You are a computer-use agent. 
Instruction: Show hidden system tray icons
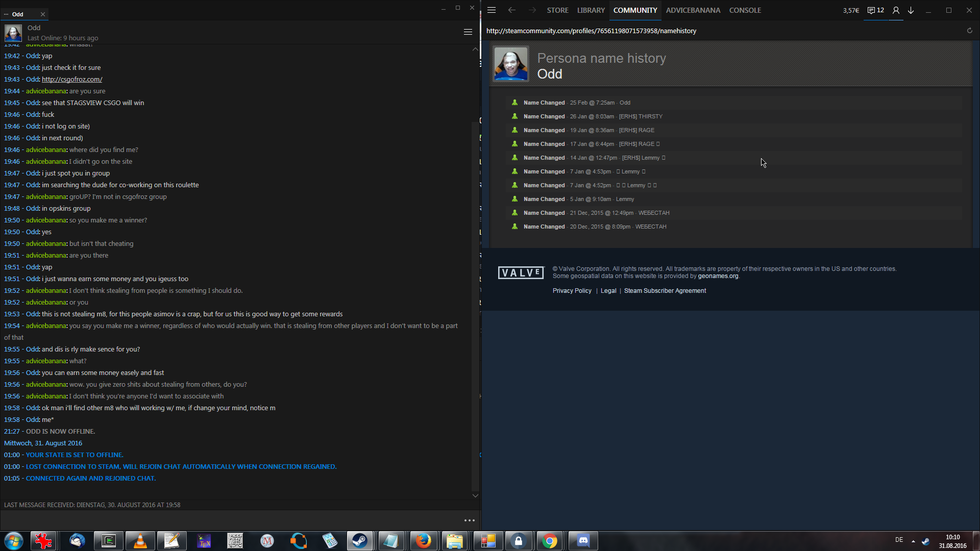(913, 541)
